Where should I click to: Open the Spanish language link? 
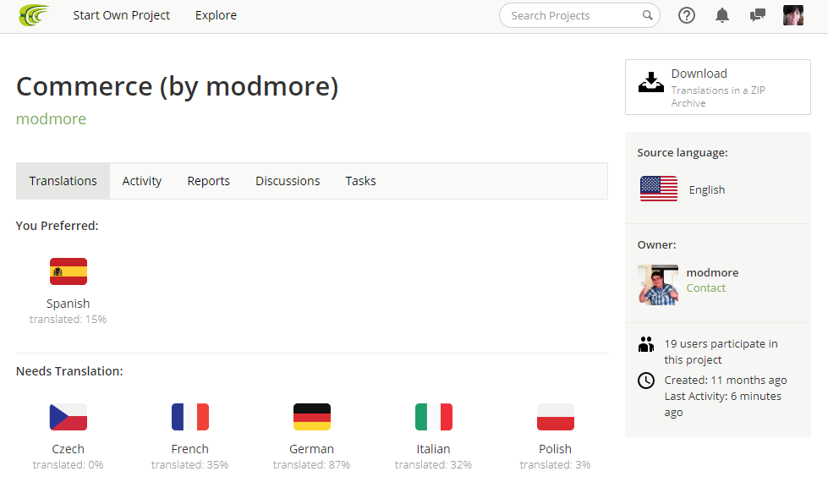coord(69,304)
